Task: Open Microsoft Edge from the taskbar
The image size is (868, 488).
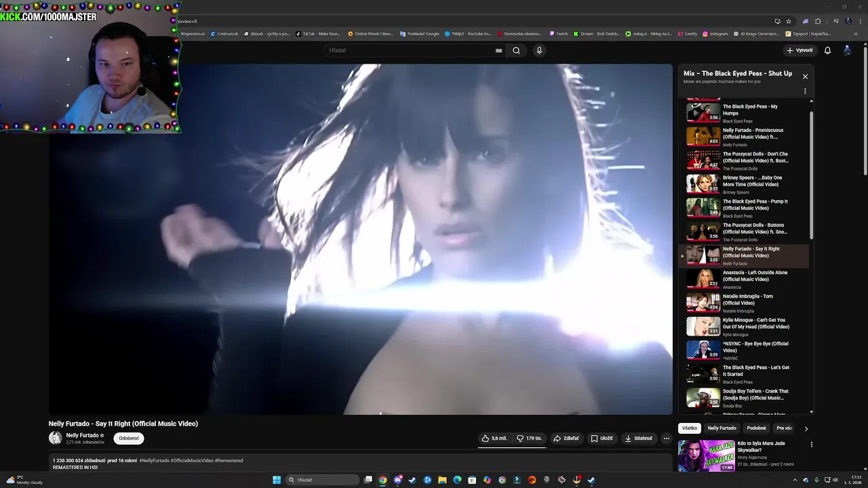Action: (457, 480)
